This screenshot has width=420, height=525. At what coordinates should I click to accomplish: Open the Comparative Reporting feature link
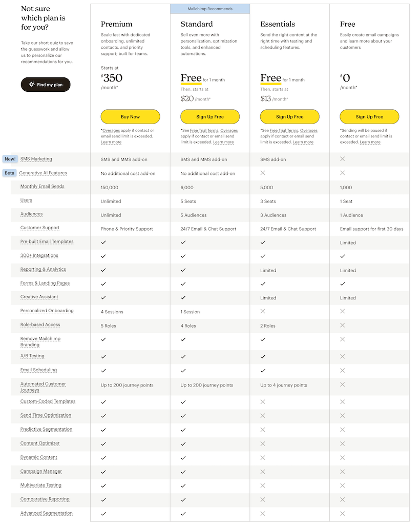pos(46,499)
